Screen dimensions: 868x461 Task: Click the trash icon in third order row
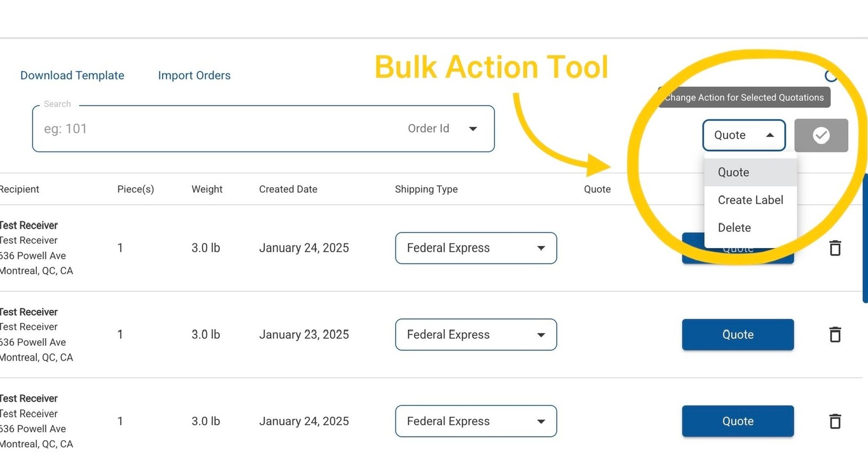click(835, 422)
